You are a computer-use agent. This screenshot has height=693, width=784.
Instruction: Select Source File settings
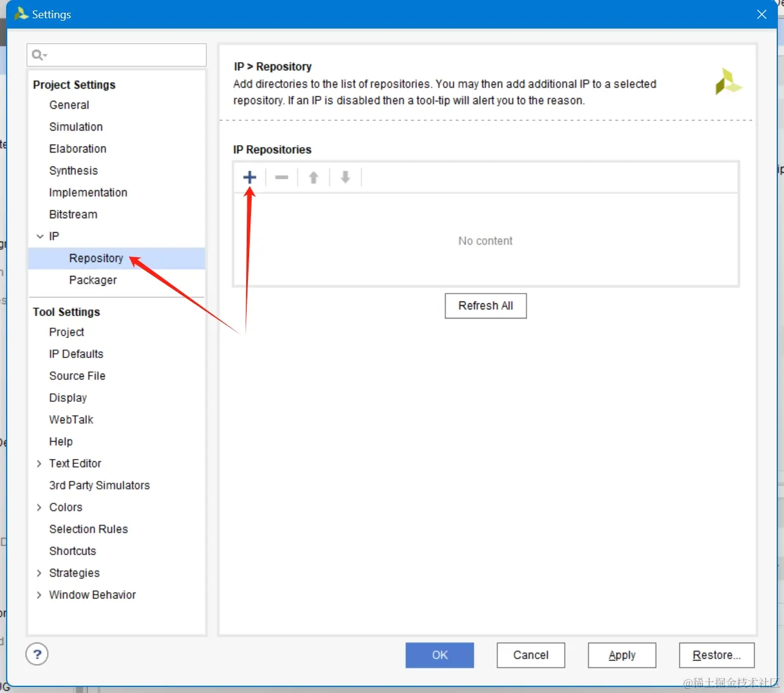click(77, 376)
